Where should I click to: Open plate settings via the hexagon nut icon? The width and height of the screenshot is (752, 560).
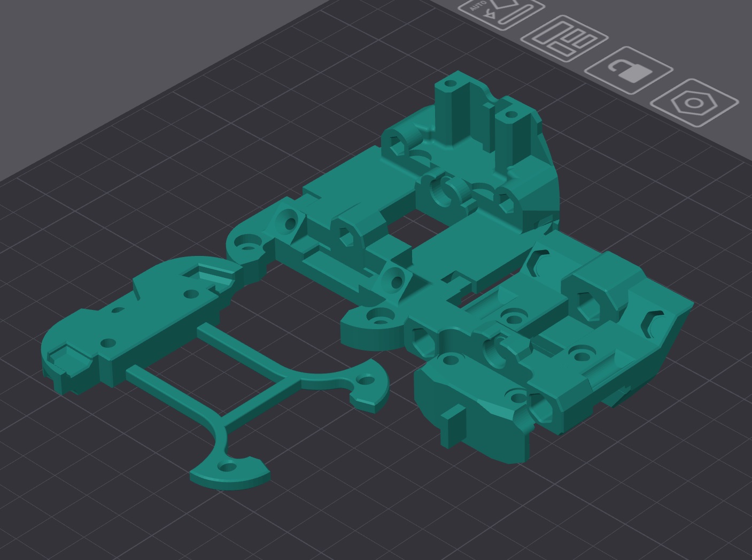click(694, 102)
